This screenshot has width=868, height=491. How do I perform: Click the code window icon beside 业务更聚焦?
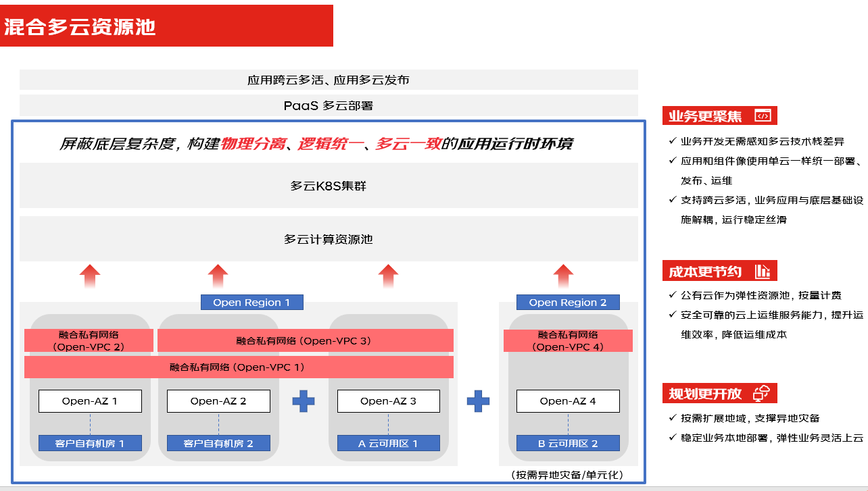tap(762, 116)
